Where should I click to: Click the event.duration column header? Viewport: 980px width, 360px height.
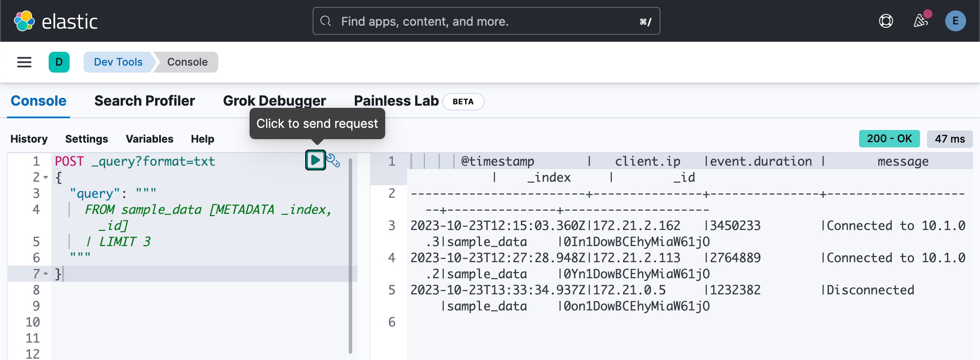point(761,161)
